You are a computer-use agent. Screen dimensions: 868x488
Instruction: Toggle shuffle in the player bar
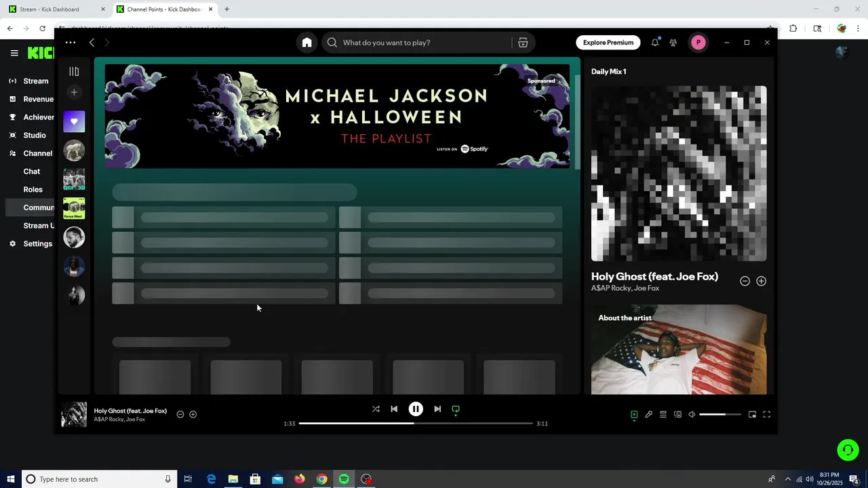coord(376,409)
